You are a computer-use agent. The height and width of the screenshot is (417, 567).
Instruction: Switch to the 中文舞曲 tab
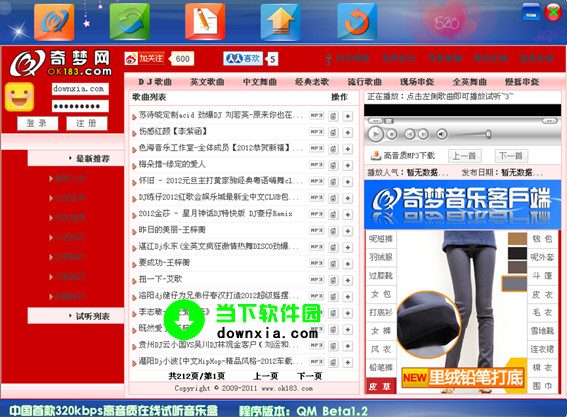[260, 82]
